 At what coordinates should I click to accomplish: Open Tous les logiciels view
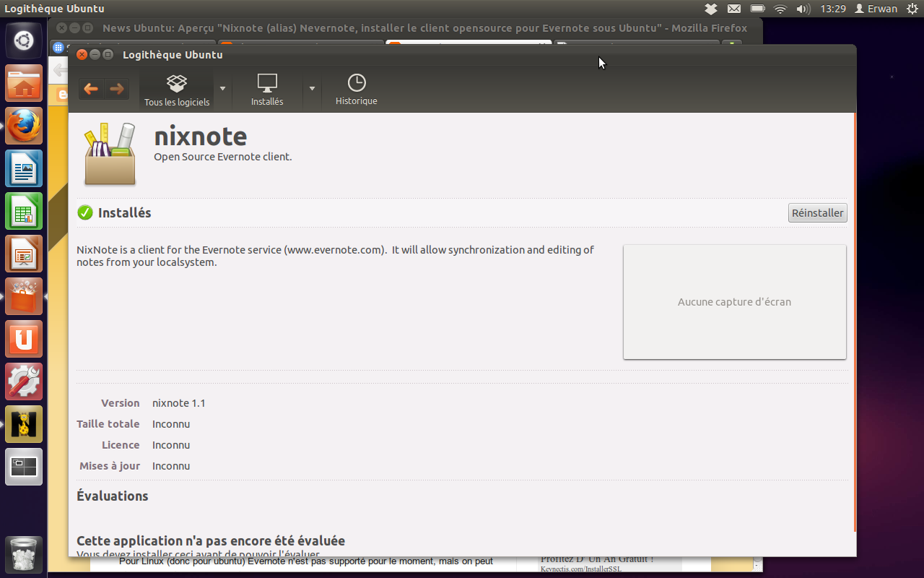click(x=177, y=90)
